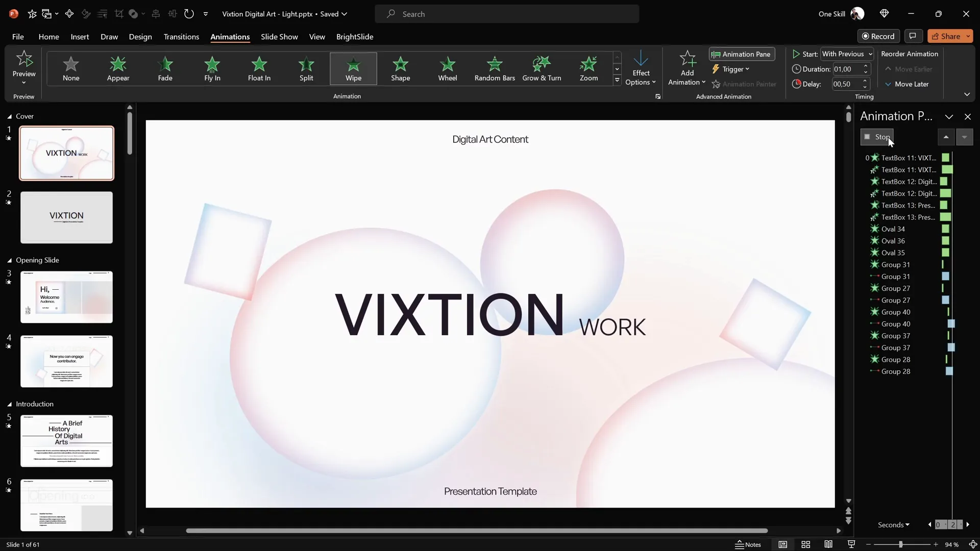Open the Trigger dropdown
The width and height of the screenshot is (980, 551).
(x=730, y=69)
